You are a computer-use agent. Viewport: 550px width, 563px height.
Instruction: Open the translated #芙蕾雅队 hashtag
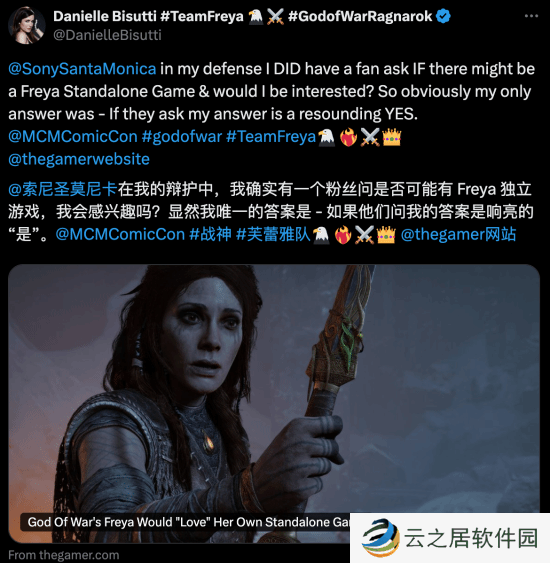(x=273, y=234)
